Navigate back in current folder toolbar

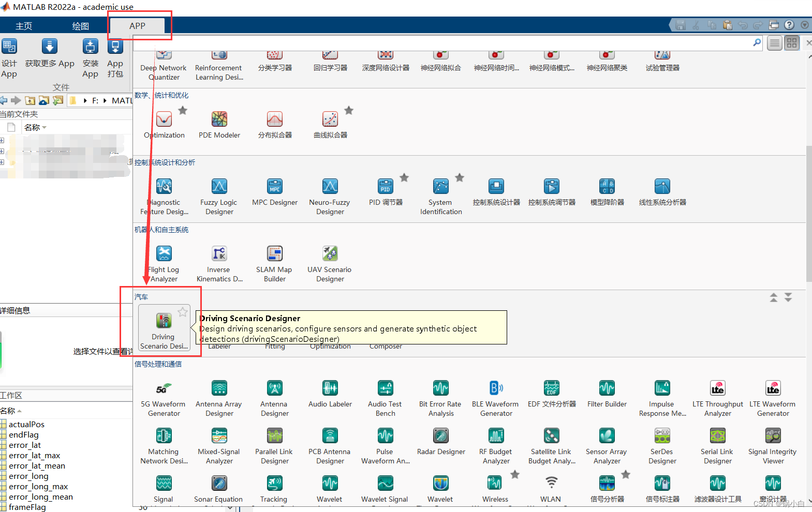[x=4, y=100]
